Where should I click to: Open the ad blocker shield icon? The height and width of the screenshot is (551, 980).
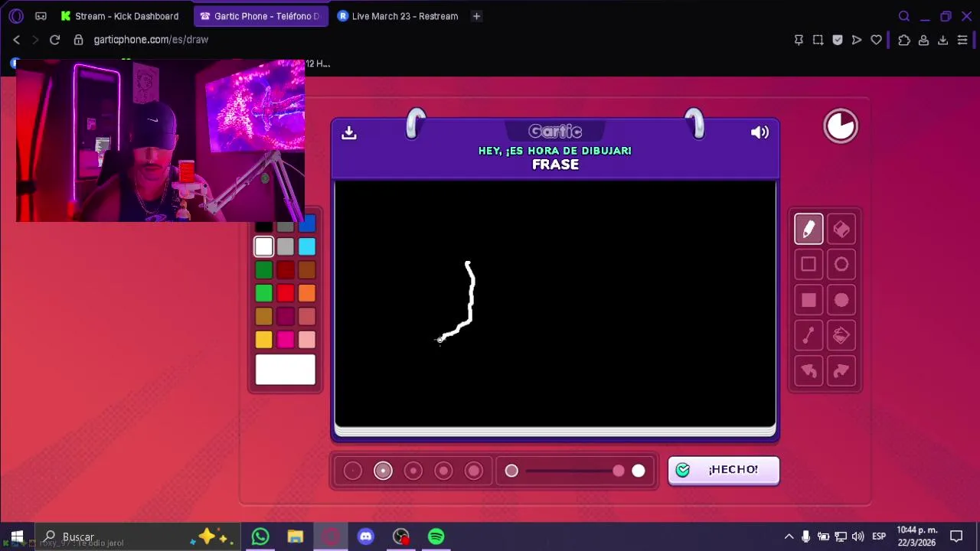[x=837, y=40]
